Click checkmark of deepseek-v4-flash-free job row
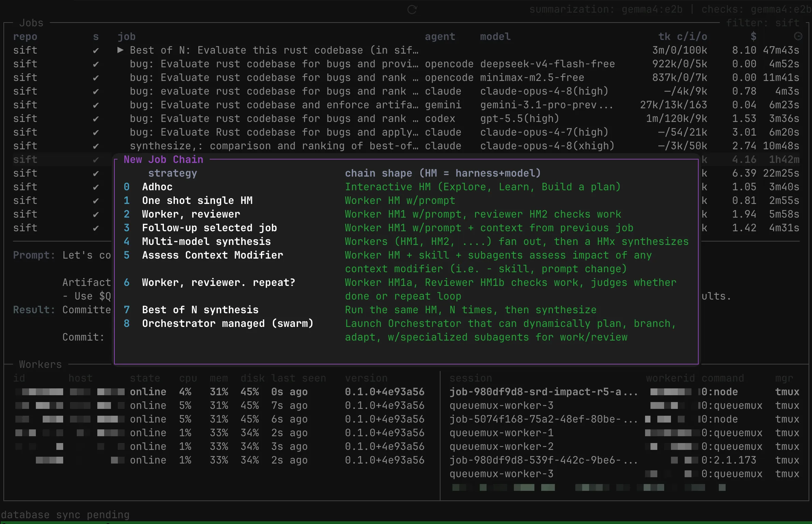 (96, 64)
